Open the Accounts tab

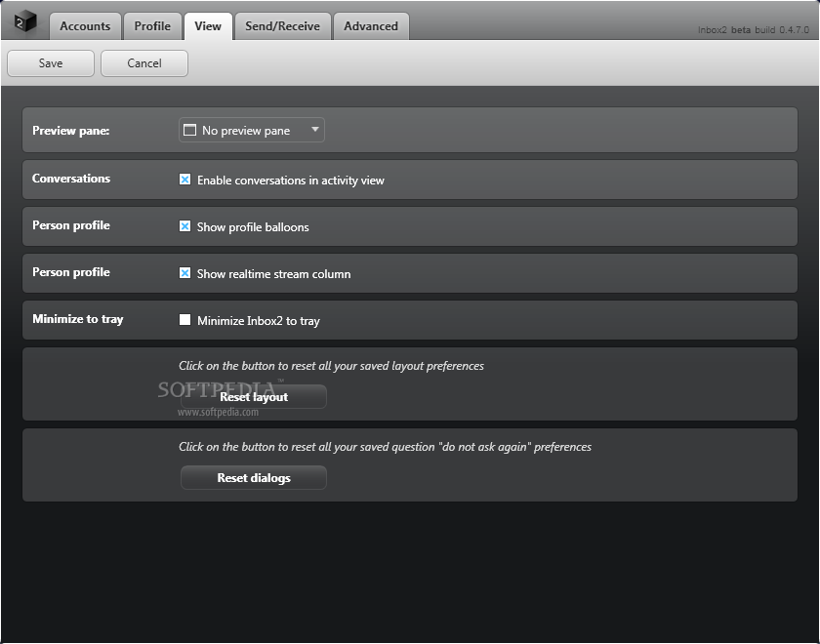coord(85,26)
